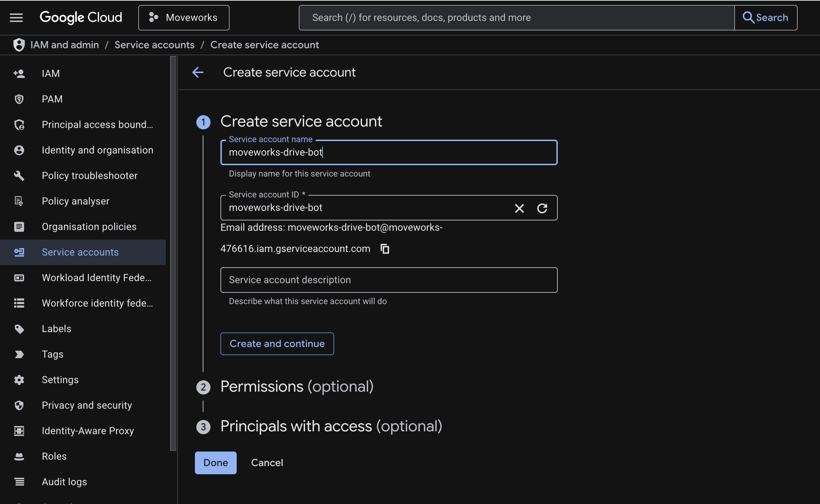Click the back arrow icon

198,72
